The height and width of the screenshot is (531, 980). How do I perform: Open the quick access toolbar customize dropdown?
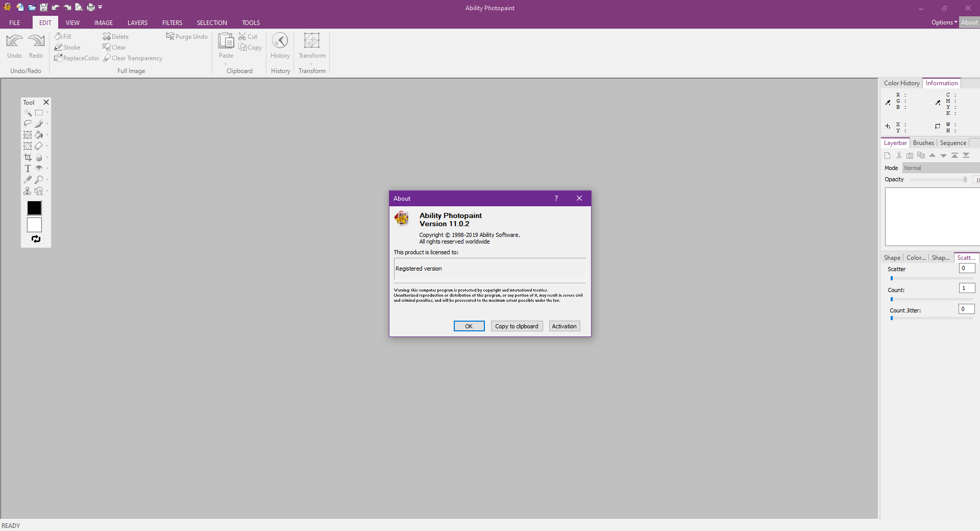click(101, 7)
